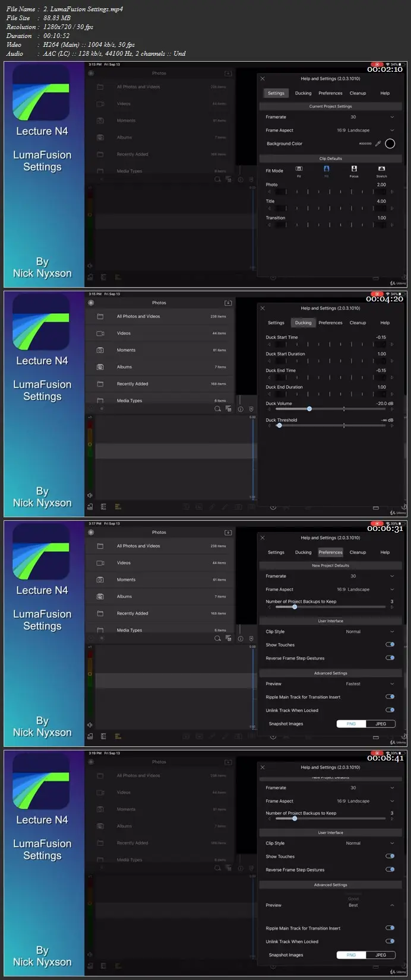411x980 pixels.
Task: Click the Duck Threshold slider handle
Action: (x=279, y=425)
